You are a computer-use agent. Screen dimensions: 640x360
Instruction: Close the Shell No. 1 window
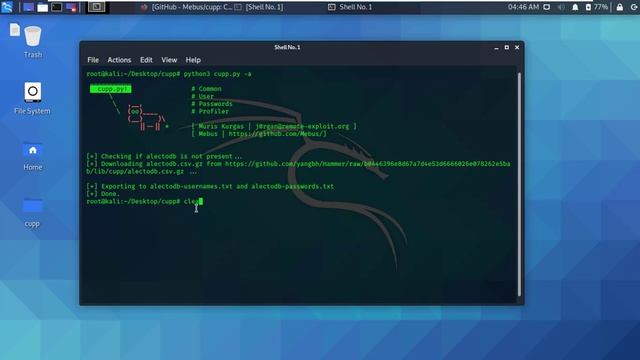517,47
